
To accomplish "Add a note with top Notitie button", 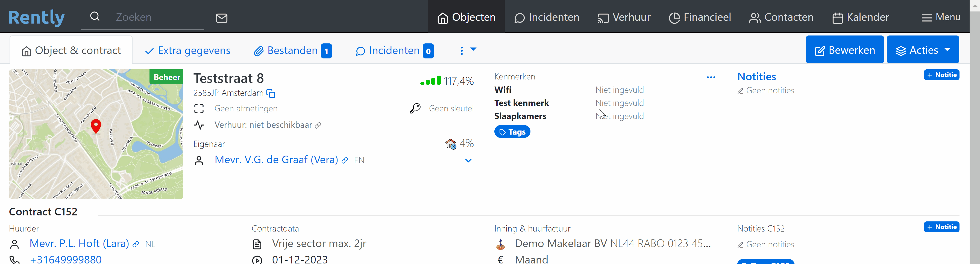I will click(x=941, y=75).
